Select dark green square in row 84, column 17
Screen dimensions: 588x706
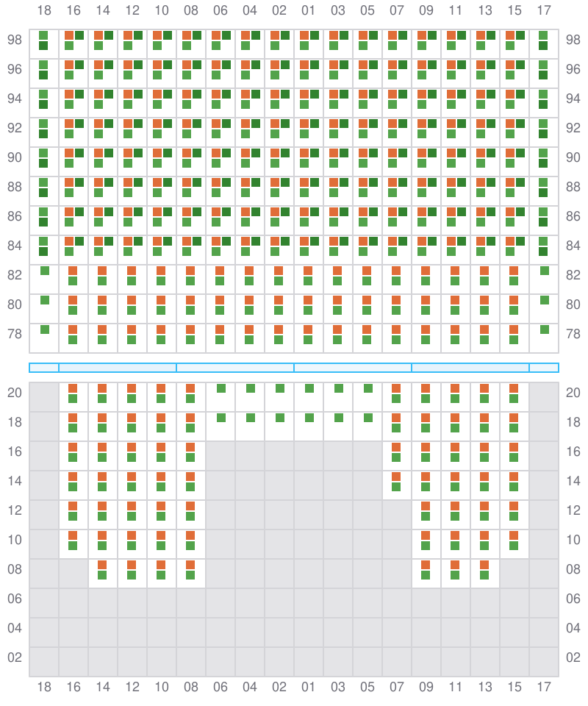click(x=543, y=252)
